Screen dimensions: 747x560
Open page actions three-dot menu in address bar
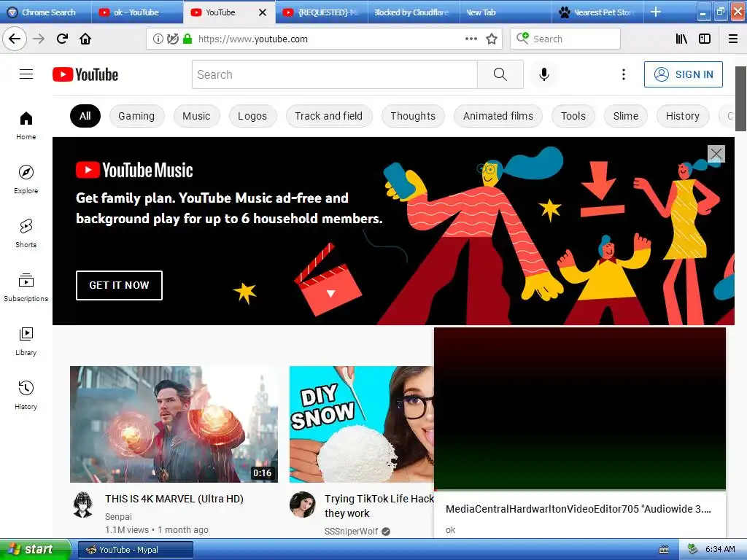[471, 39]
